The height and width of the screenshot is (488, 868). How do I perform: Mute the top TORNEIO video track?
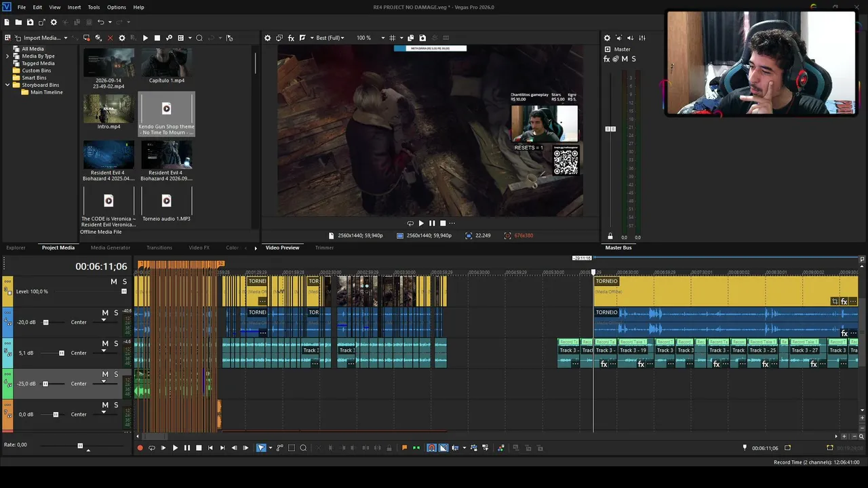(114, 282)
